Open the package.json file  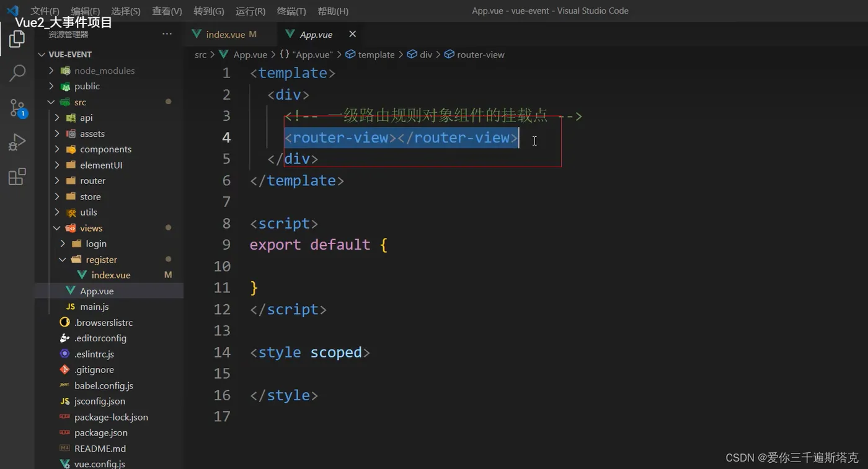pos(109,433)
